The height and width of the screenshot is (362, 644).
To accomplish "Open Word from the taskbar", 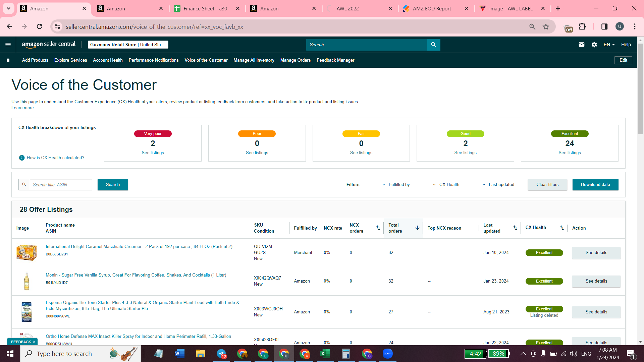I will click(180, 354).
